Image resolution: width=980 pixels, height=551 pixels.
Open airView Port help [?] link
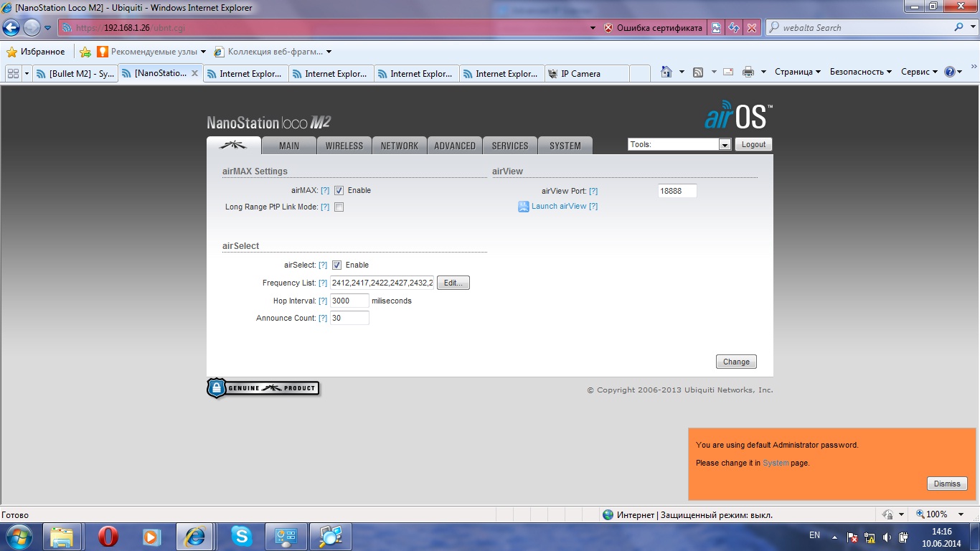click(x=593, y=192)
